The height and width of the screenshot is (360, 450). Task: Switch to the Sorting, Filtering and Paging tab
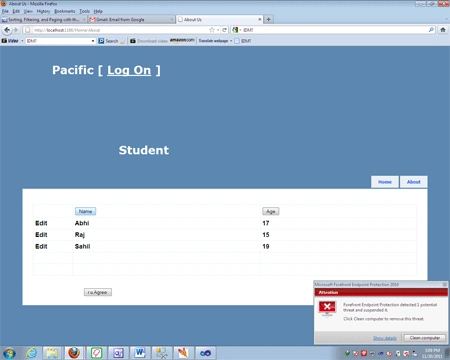tap(44, 20)
